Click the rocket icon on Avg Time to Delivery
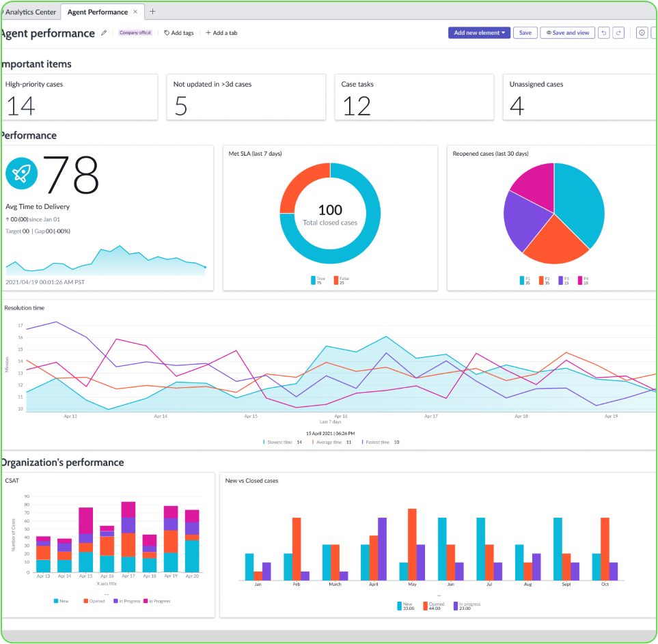 (x=21, y=173)
